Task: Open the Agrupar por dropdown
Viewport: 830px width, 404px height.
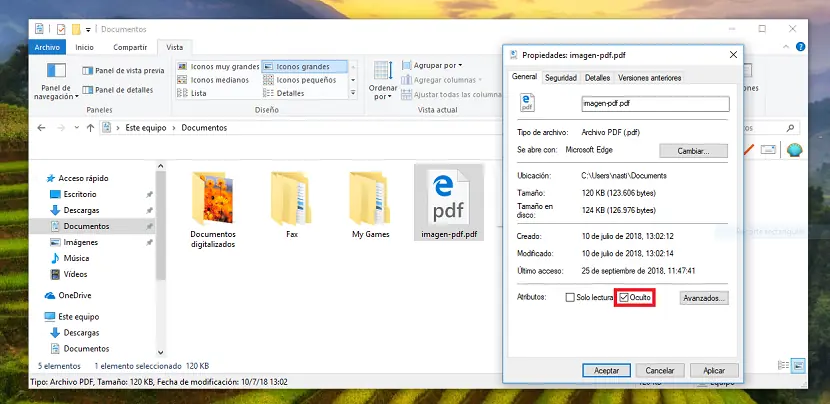Action: 432,66
